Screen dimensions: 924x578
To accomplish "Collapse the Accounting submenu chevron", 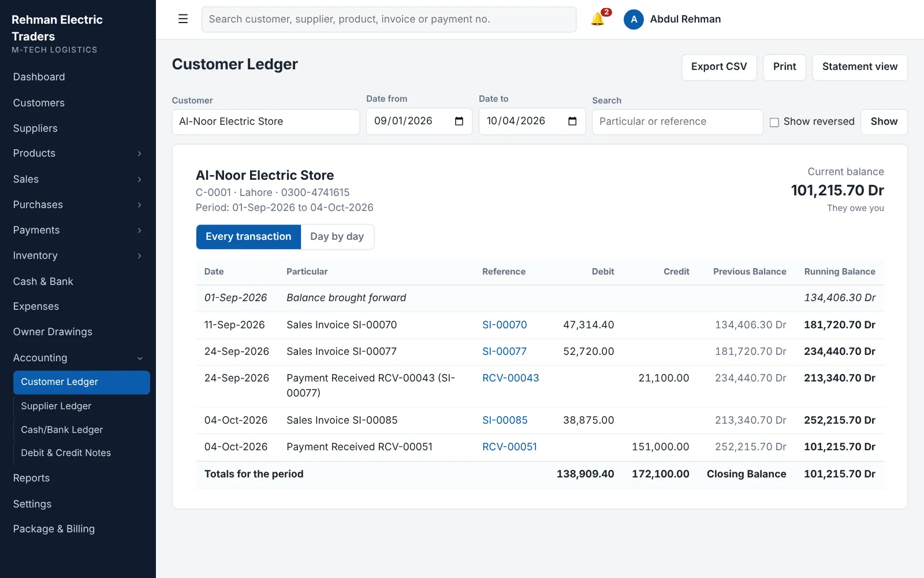I will click(139, 358).
